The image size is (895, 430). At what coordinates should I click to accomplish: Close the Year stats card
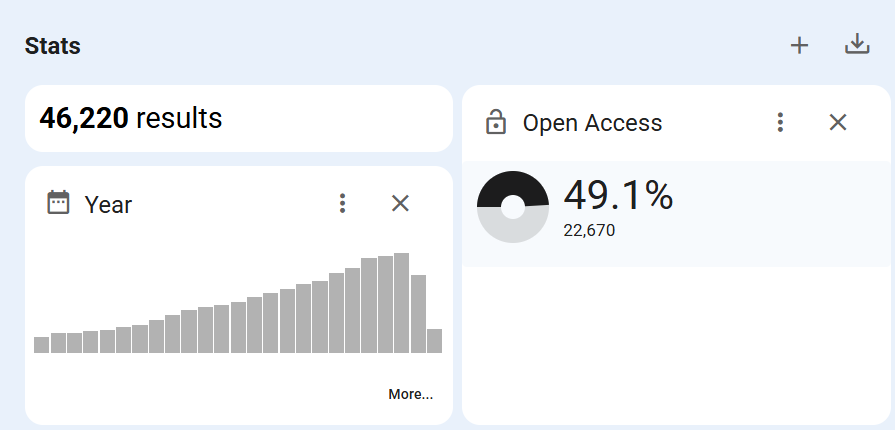(x=400, y=203)
